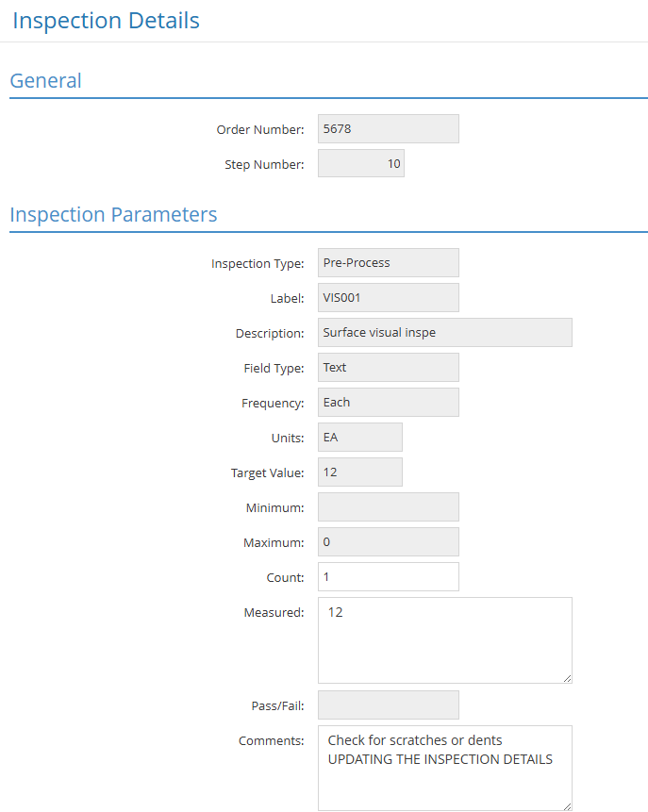This screenshot has width=648, height=812.
Task: Click the Order Number field showing 5678
Action: (x=388, y=129)
